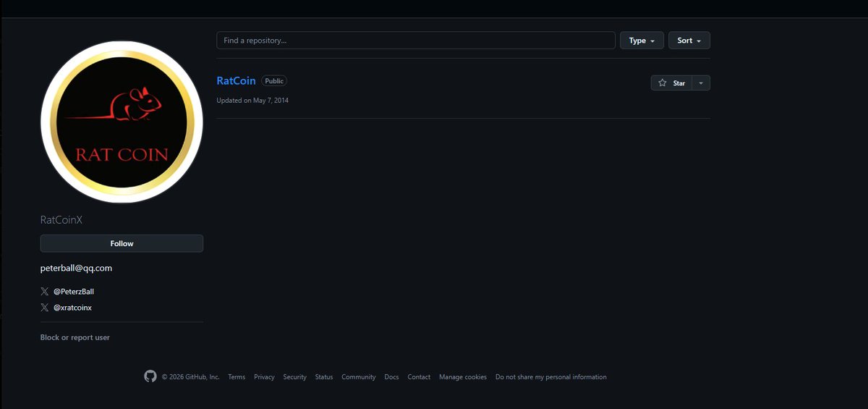Click the peterball@qq.com email address

click(x=76, y=268)
